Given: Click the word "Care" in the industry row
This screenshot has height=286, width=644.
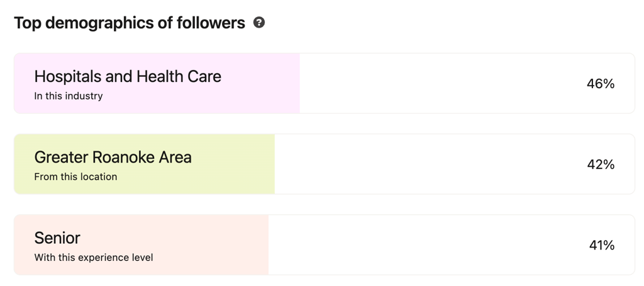Looking at the screenshot, I should pos(204,77).
